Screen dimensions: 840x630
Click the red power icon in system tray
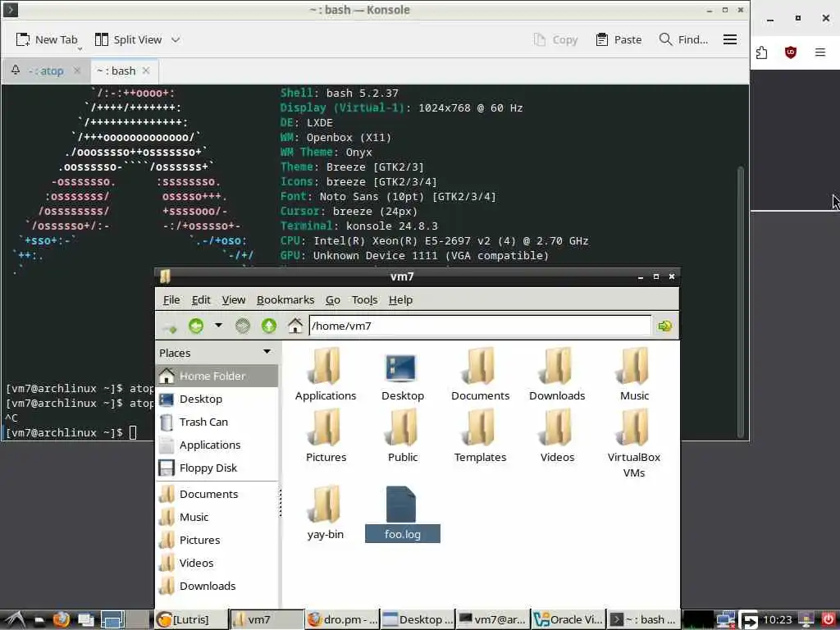pos(828,620)
